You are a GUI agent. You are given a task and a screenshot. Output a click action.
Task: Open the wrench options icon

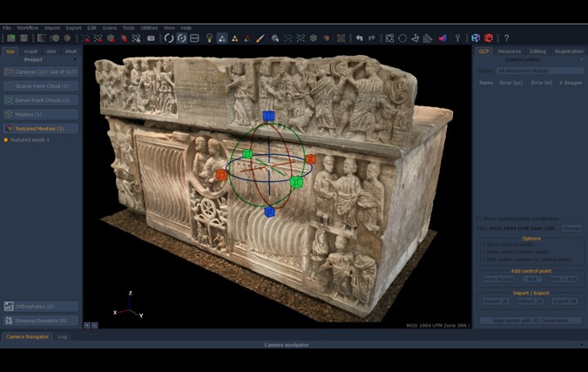[x=457, y=38]
